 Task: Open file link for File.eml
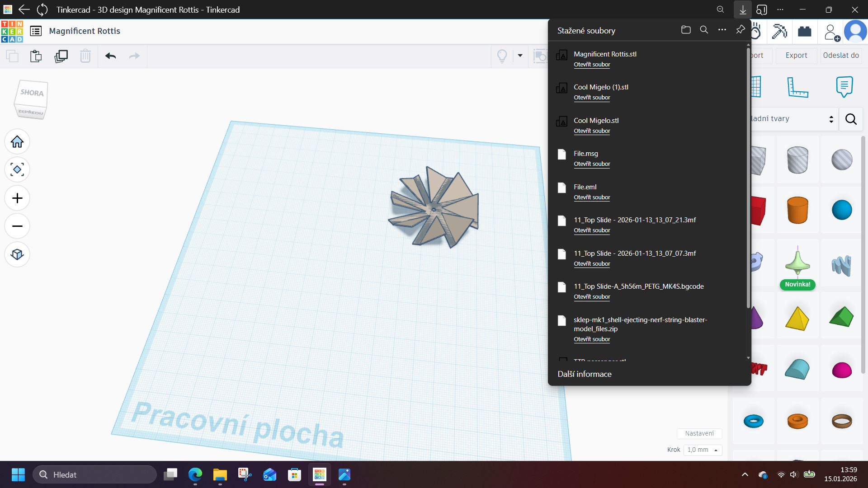pos(592,197)
